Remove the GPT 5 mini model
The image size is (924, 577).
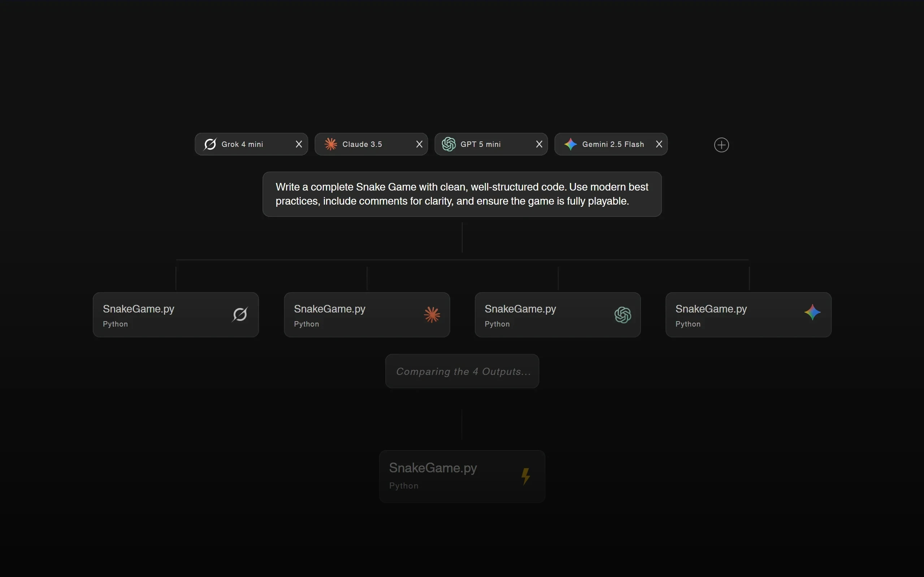(539, 144)
